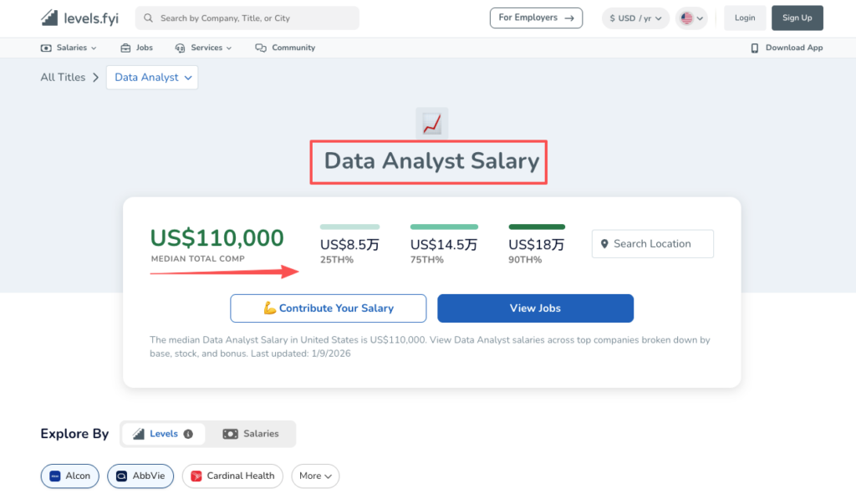Click the phone Download App icon
856x504 pixels.
755,48
